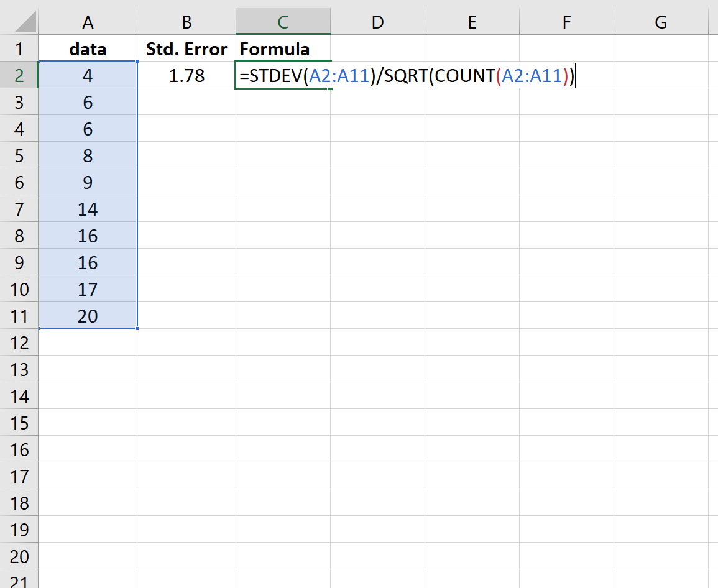Image resolution: width=718 pixels, height=588 pixels.
Task: Select row 1 header
Action: 19,48
